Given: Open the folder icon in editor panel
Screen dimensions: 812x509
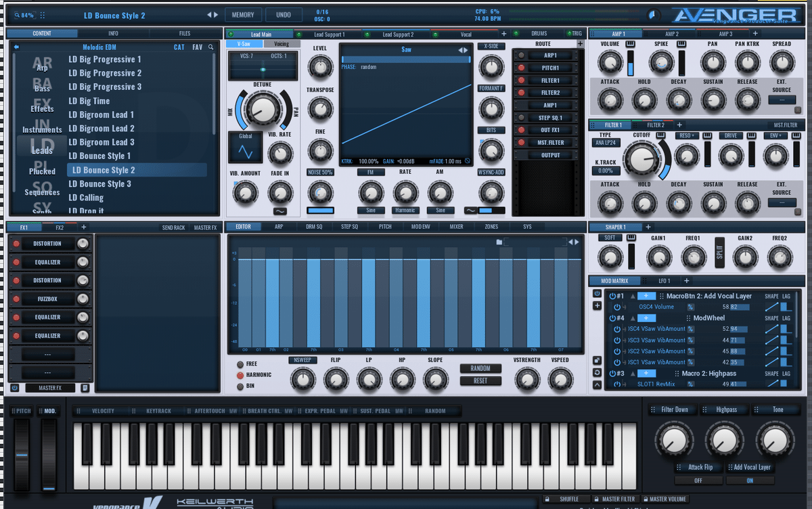Looking at the screenshot, I should 499,242.
